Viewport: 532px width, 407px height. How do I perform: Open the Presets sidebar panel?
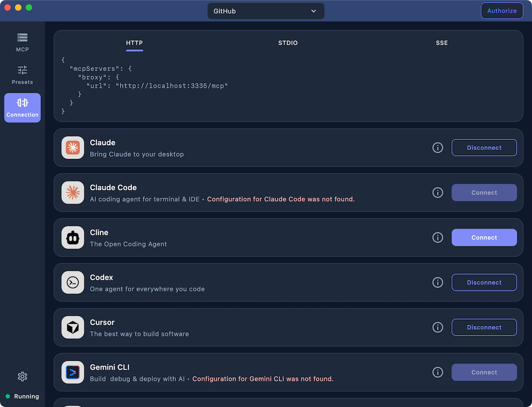pos(22,75)
